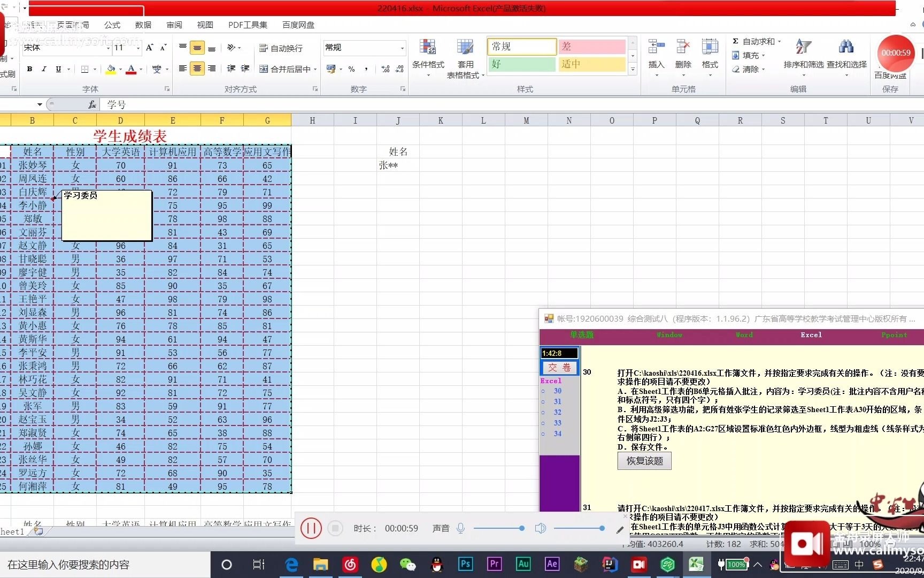Open Sort and Filter (排序和筛选)
This screenshot has height=578, width=924.
(804, 58)
